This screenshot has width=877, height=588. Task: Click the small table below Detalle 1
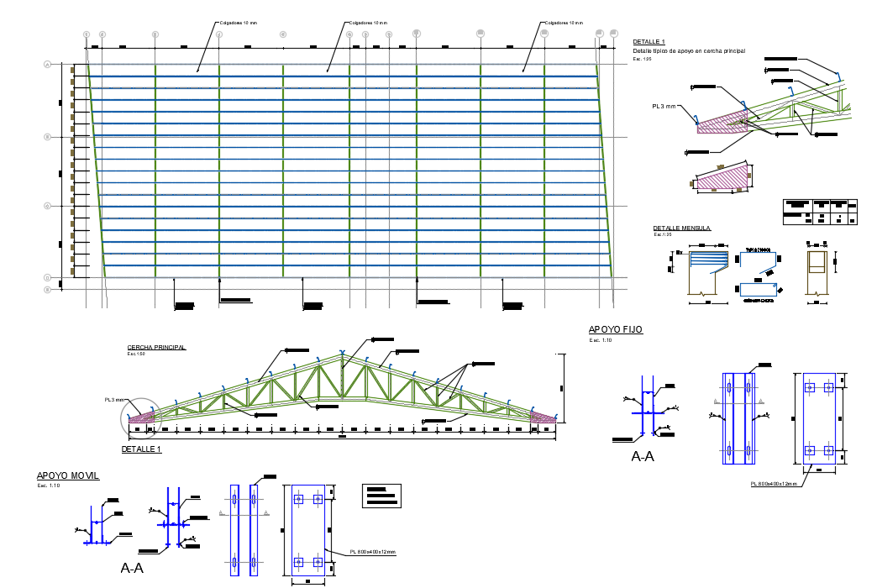[820, 212]
